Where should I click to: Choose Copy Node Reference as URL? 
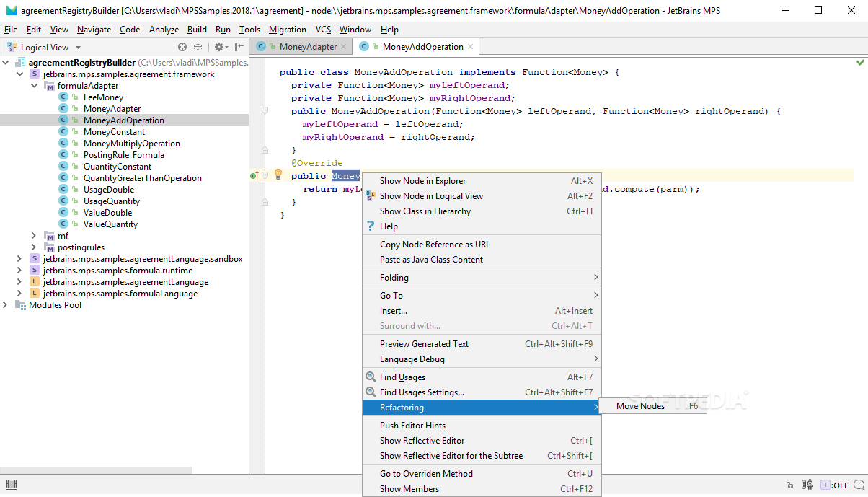click(x=482, y=245)
